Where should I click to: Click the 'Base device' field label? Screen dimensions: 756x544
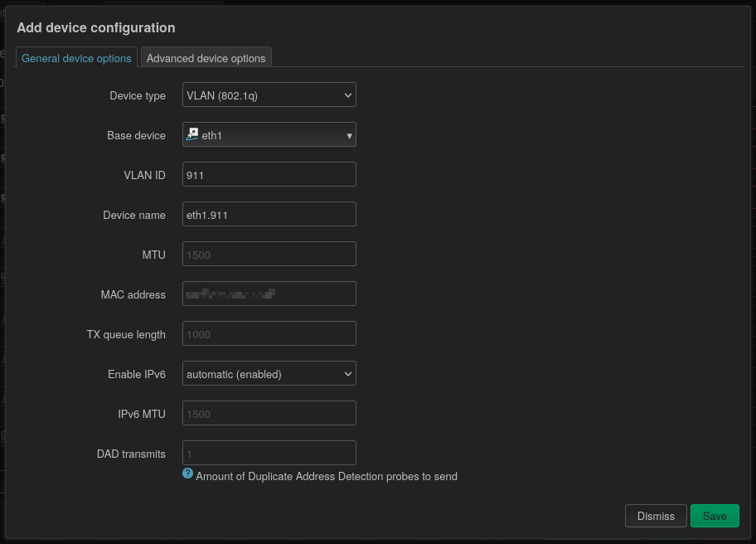[136, 135]
